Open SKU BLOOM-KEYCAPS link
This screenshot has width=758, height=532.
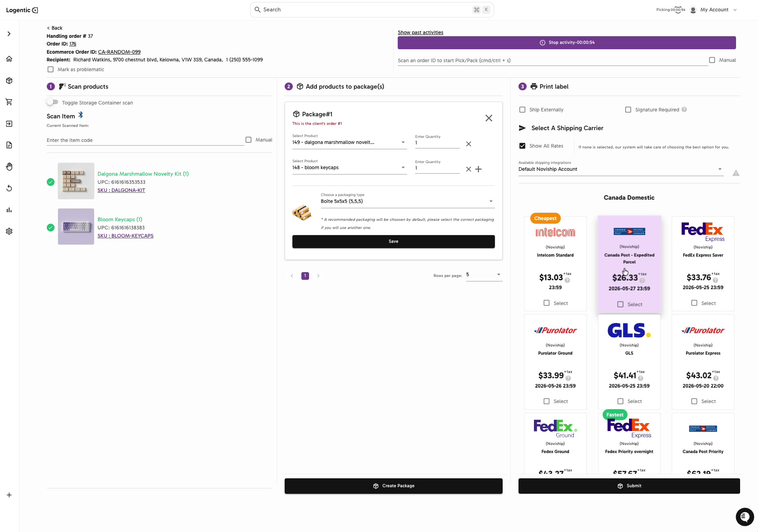(125, 236)
